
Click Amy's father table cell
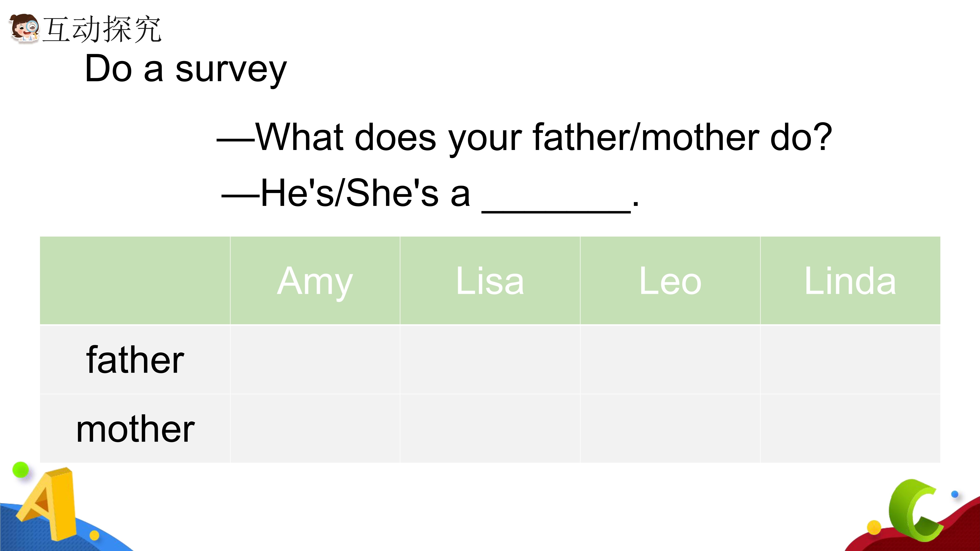pyautogui.click(x=315, y=360)
